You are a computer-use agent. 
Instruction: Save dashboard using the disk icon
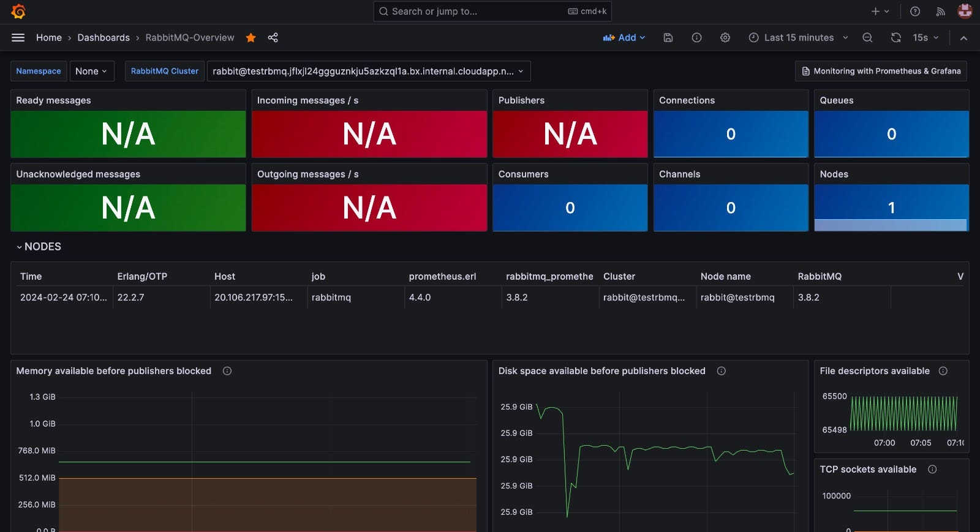(x=668, y=37)
